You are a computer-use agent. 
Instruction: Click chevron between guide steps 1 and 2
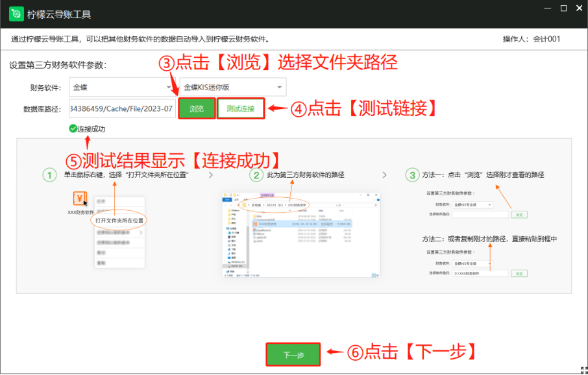pos(211,175)
